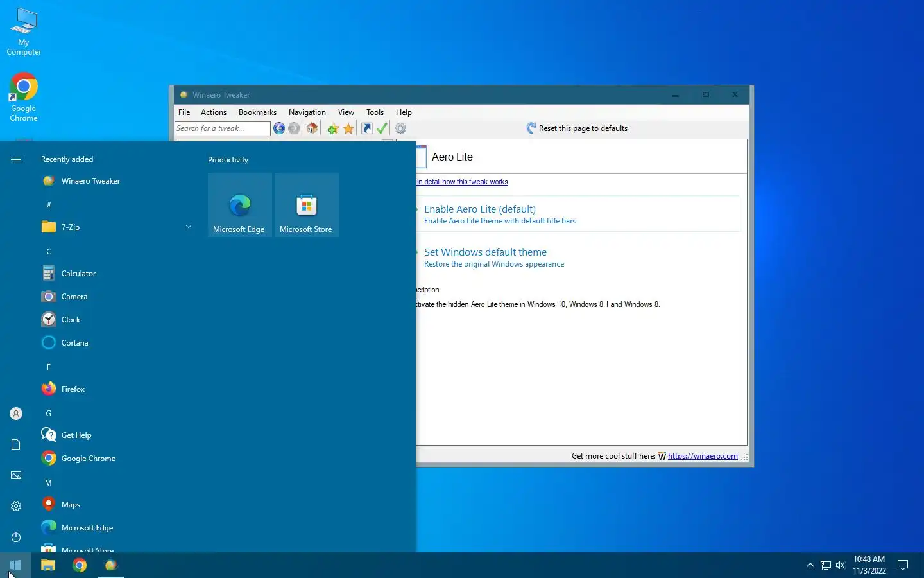Screen dimensions: 924x578
Task: Open Pictures icon in Start sidebar
Action: 16,475
